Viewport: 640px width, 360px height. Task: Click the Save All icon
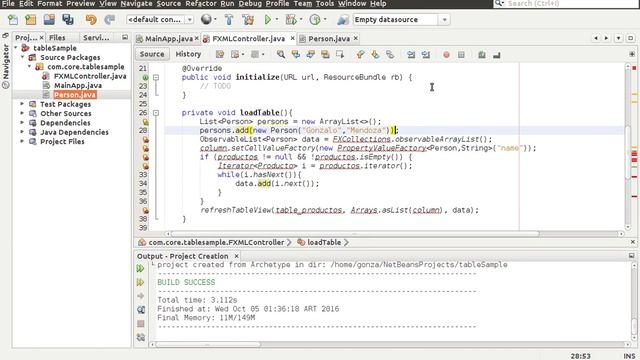[68, 19]
